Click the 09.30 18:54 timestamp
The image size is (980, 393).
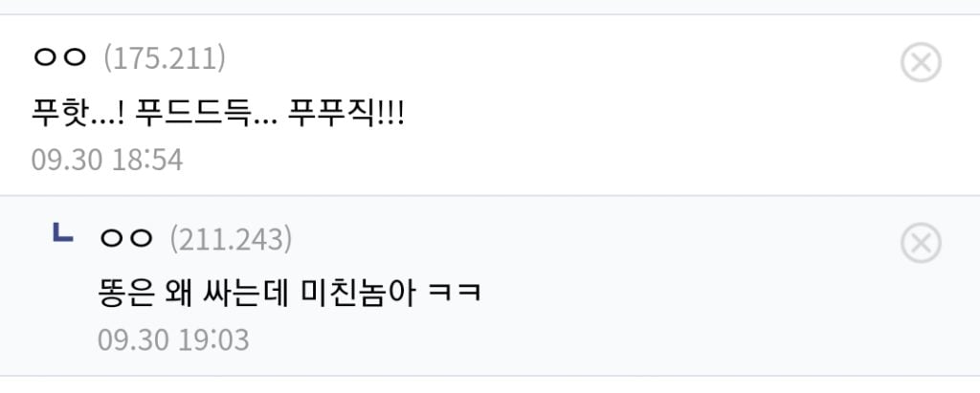pyautogui.click(x=107, y=160)
